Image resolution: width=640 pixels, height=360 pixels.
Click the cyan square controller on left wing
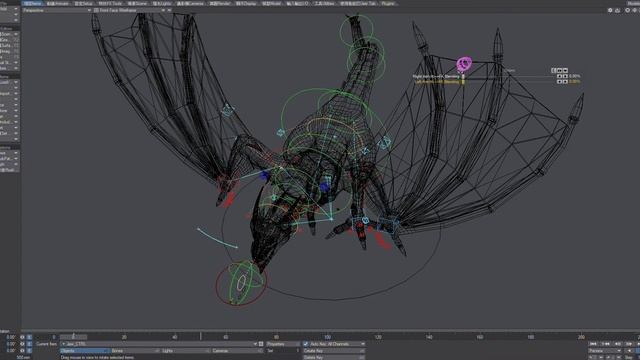coord(227,109)
